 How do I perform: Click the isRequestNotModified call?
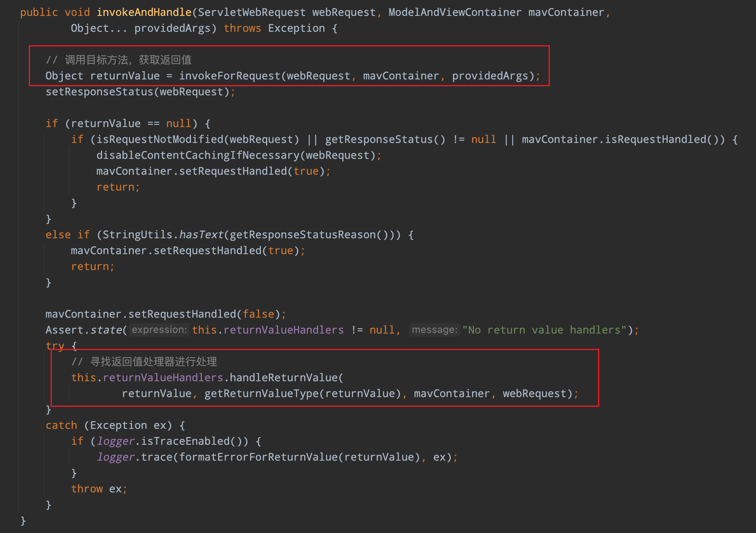[160, 140]
